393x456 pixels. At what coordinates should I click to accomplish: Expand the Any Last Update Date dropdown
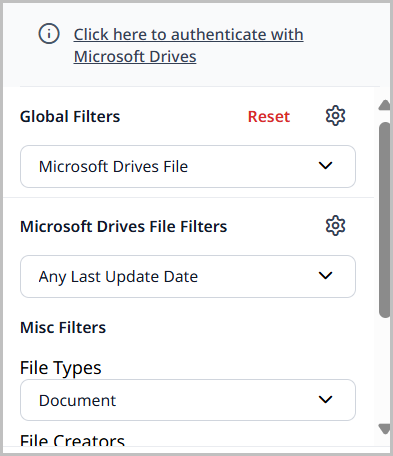pos(188,276)
